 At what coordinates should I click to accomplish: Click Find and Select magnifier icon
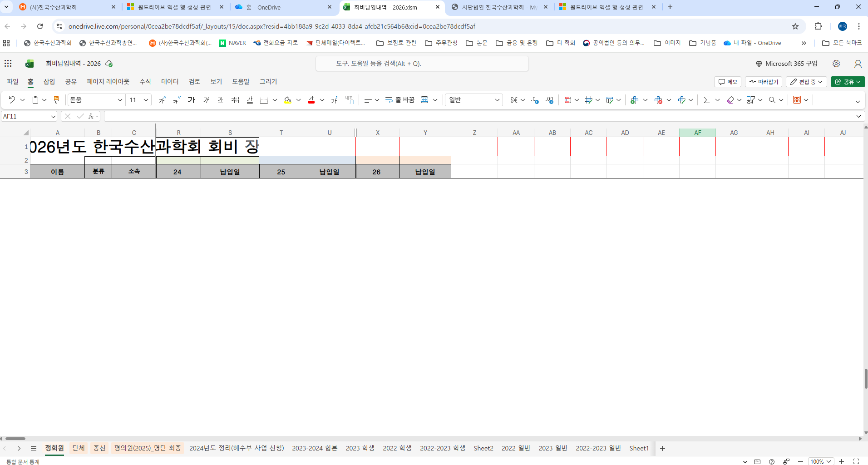point(772,100)
